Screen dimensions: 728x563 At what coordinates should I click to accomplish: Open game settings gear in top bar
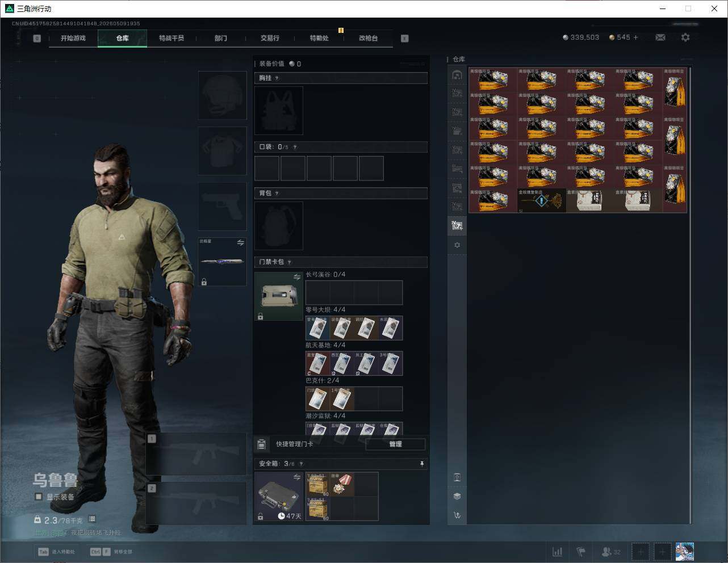pyautogui.click(x=685, y=37)
